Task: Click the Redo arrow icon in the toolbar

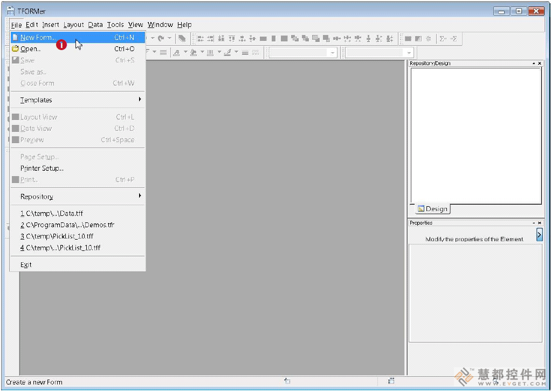Action: click(161, 38)
